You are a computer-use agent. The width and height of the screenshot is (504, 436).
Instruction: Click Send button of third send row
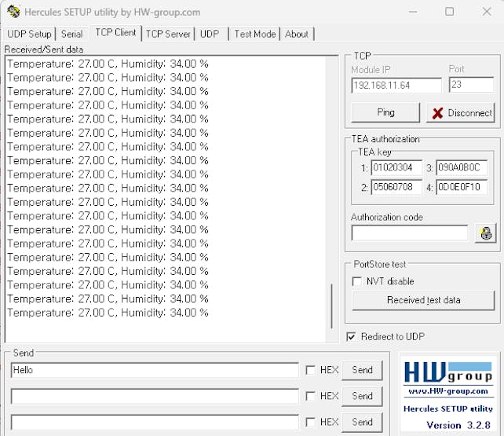362,422
